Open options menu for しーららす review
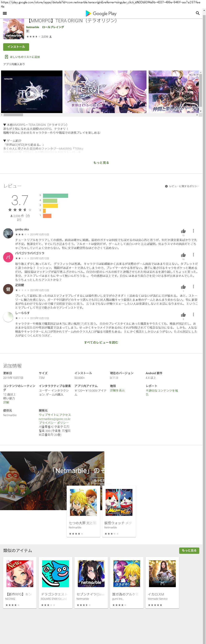Viewport: 206px width, 644px height. (193, 314)
